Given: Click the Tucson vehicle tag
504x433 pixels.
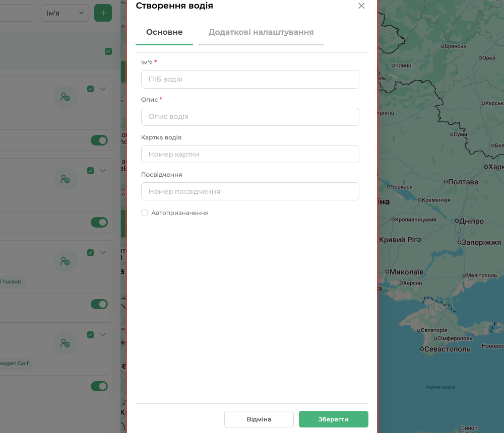Looking at the screenshot, I should (x=12, y=282).
